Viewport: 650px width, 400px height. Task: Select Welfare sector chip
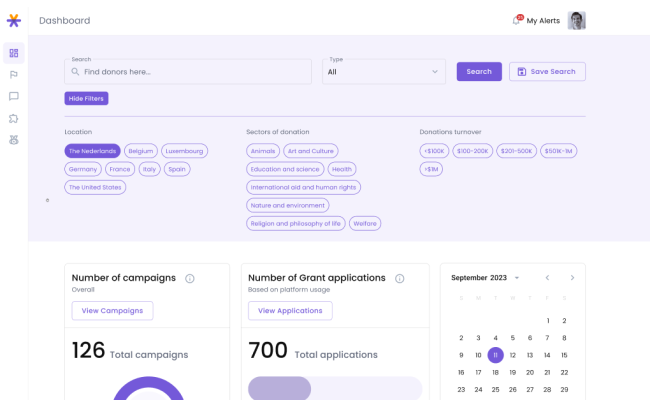(365, 223)
